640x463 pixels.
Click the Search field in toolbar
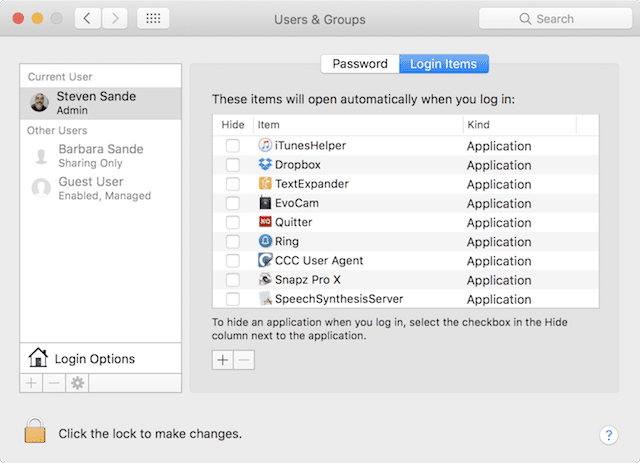[554, 19]
